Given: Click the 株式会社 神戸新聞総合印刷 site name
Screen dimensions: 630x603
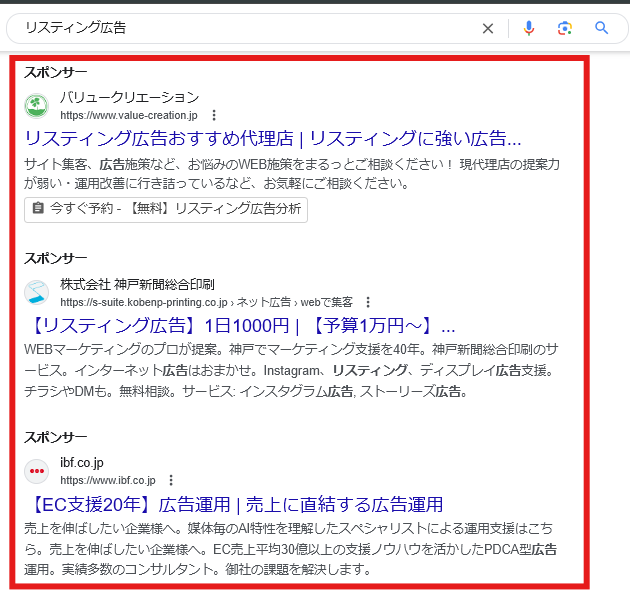Looking at the screenshot, I should (x=137, y=284).
